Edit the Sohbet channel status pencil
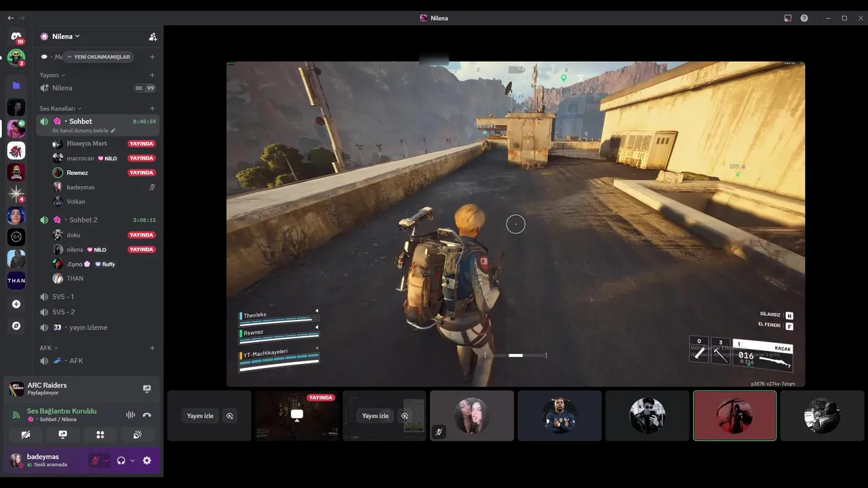This screenshot has height=488, width=868. pos(113,131)
